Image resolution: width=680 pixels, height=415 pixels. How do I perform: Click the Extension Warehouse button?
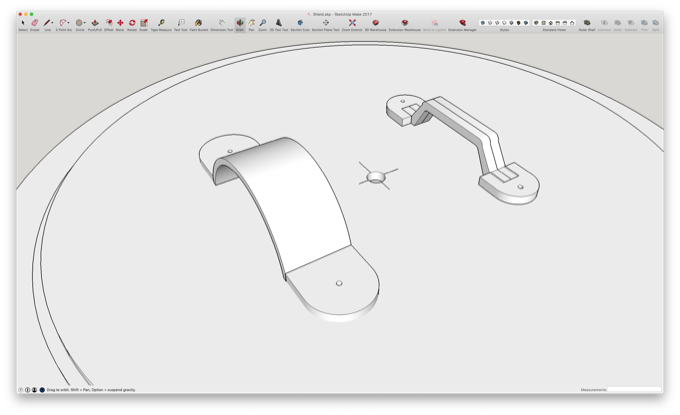405,23
